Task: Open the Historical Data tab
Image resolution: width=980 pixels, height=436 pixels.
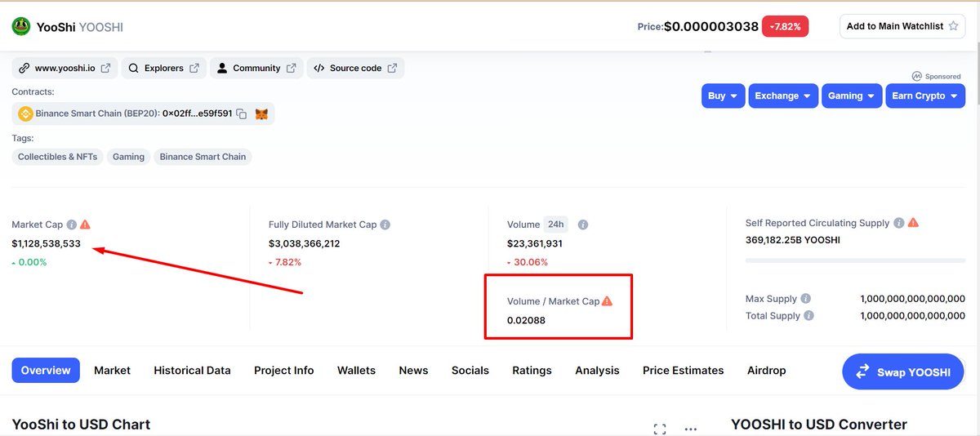Action: 192,371
